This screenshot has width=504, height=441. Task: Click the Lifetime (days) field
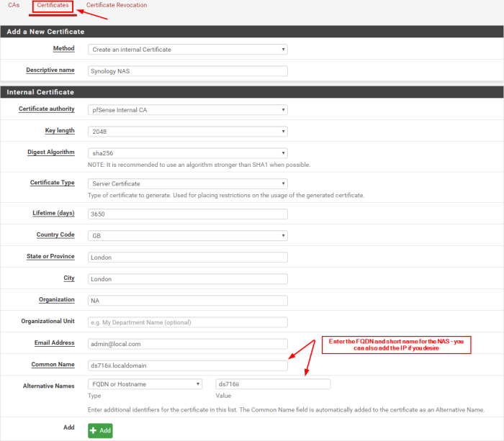click(x=187, y=214)
